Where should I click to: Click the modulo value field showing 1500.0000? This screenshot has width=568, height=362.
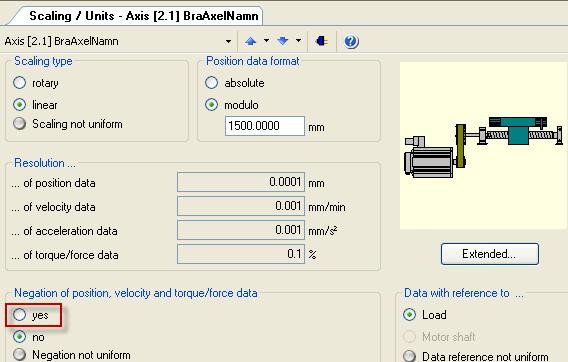[x=265, y=126]
